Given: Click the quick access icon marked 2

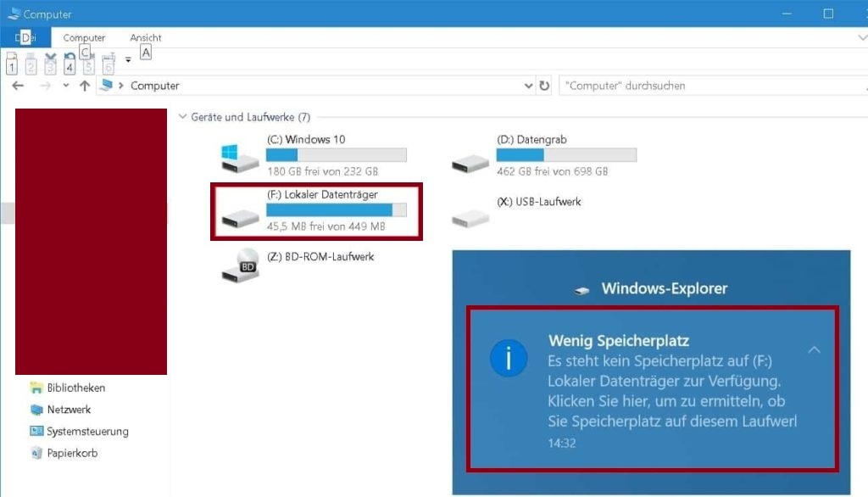Looking at the screenshot, I should [x=31, y=63].
